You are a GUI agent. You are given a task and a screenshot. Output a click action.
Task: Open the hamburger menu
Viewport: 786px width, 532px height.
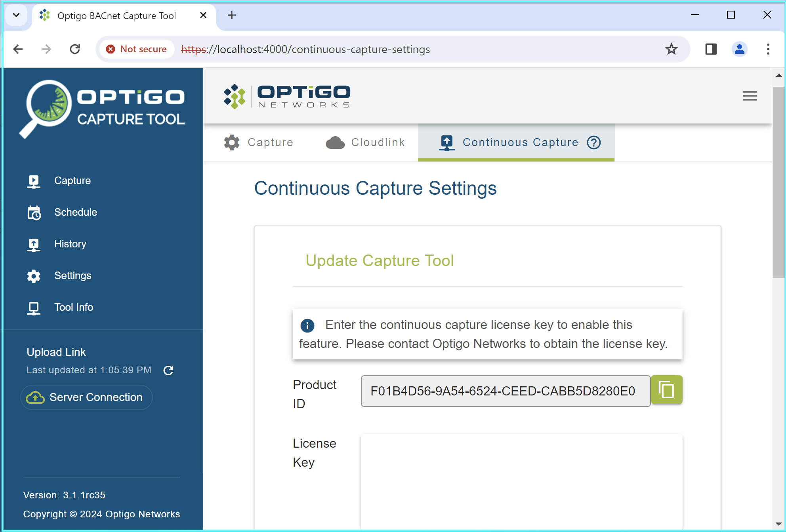[750, 96]
